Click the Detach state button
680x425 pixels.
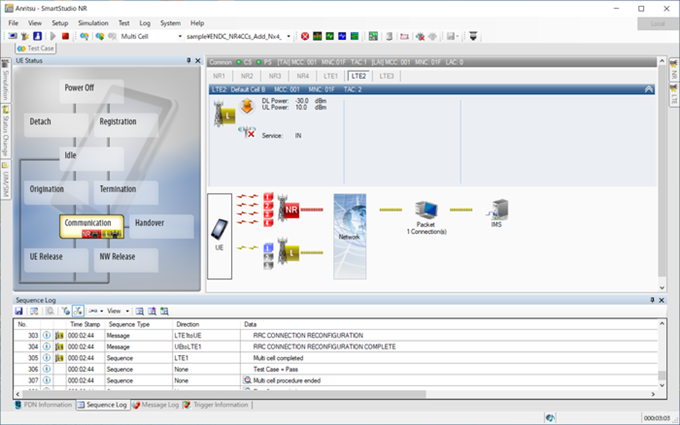point(56,124)
